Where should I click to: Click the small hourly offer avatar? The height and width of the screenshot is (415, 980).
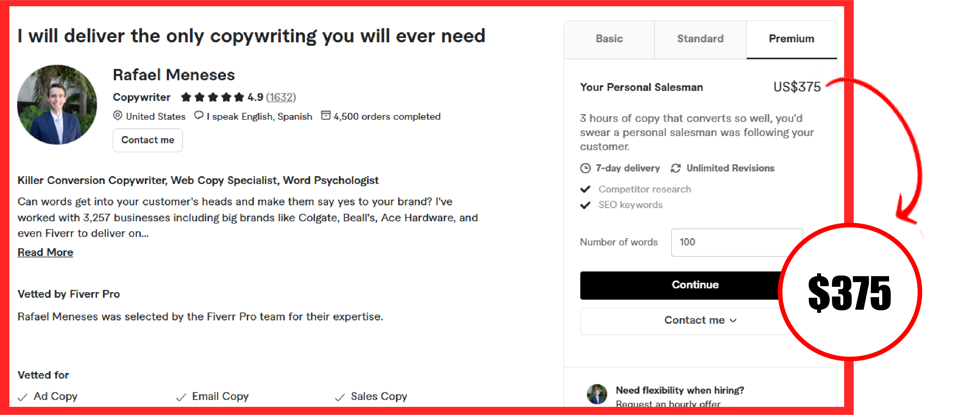point(597,394)
